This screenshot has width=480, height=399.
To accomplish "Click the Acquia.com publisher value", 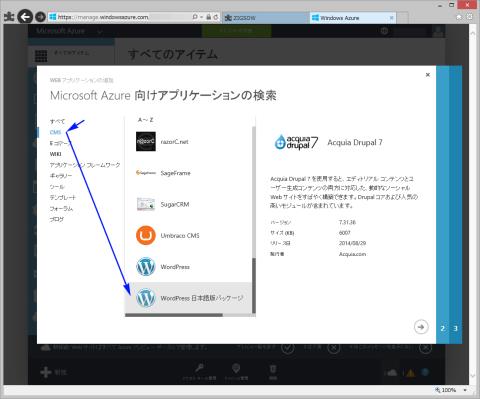I will coord(352,254).
